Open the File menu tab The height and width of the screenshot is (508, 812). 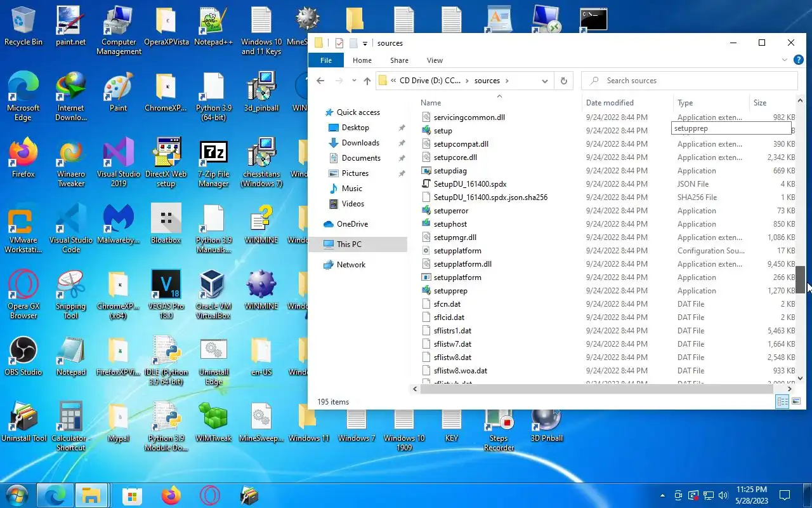[326, 60]
